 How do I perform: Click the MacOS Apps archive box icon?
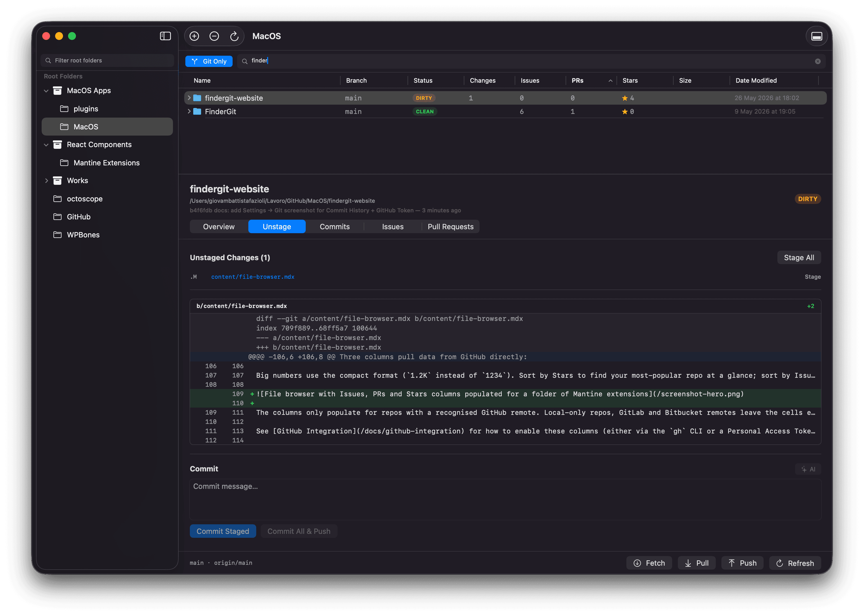57,91
